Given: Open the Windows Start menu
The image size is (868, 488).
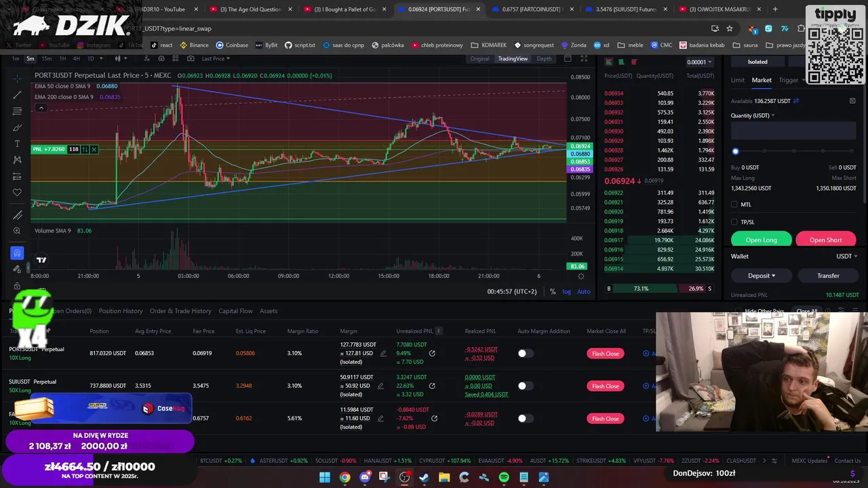Looking at the screenshot, I should pyautogui.click(x=325, y=477).
